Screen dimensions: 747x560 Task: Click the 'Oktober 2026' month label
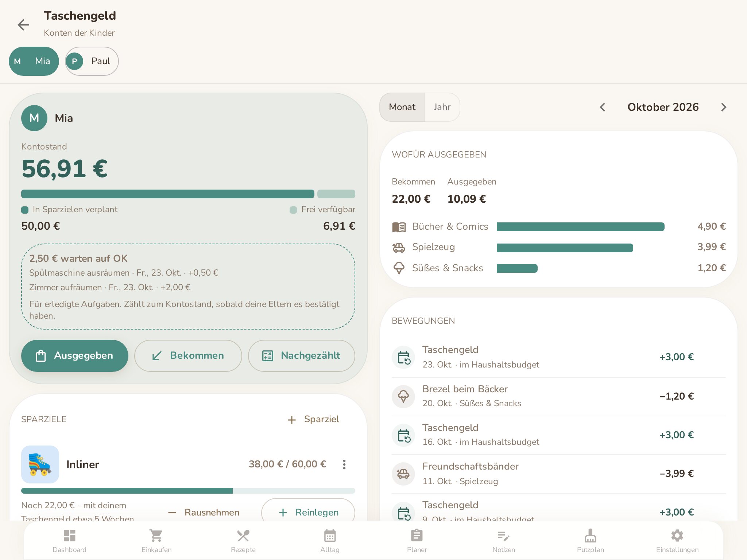click(x=663, y=107)
